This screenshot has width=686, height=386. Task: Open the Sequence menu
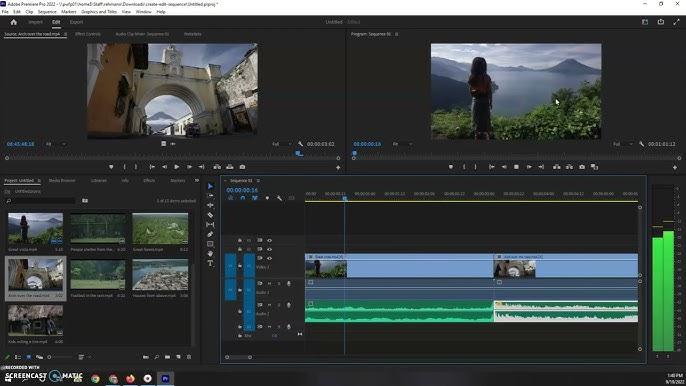coord(47,12)
